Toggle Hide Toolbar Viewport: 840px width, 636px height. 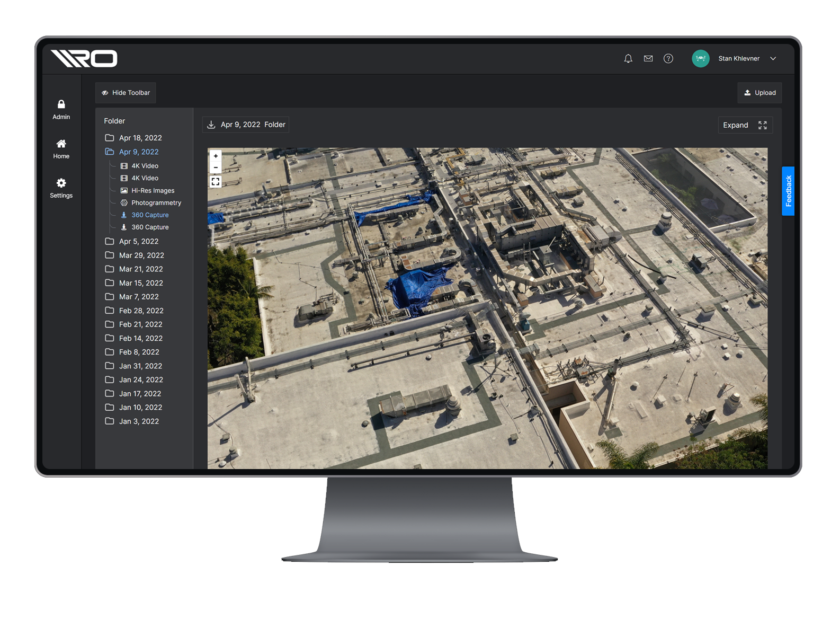coord(126,93)
